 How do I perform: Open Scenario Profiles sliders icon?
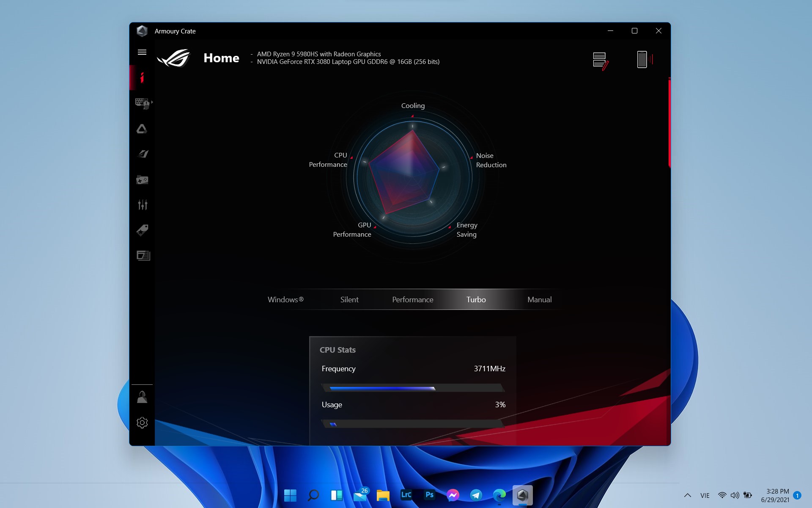pyautogui.click(x=143, y=205)
